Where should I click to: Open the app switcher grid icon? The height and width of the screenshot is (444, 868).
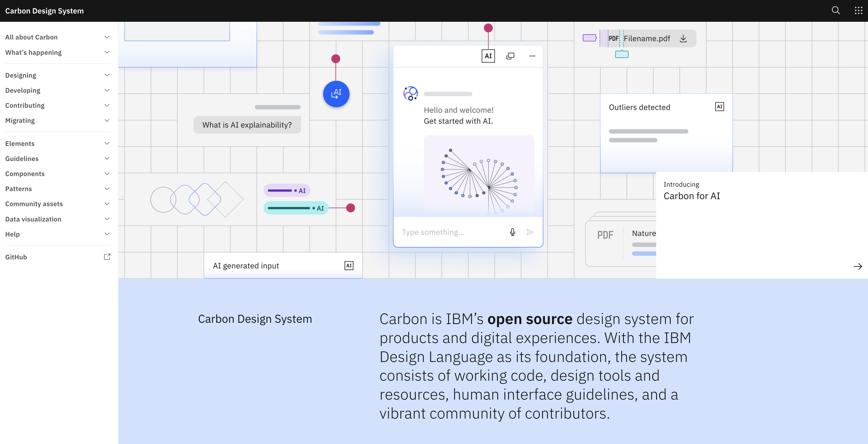point(858,10)
